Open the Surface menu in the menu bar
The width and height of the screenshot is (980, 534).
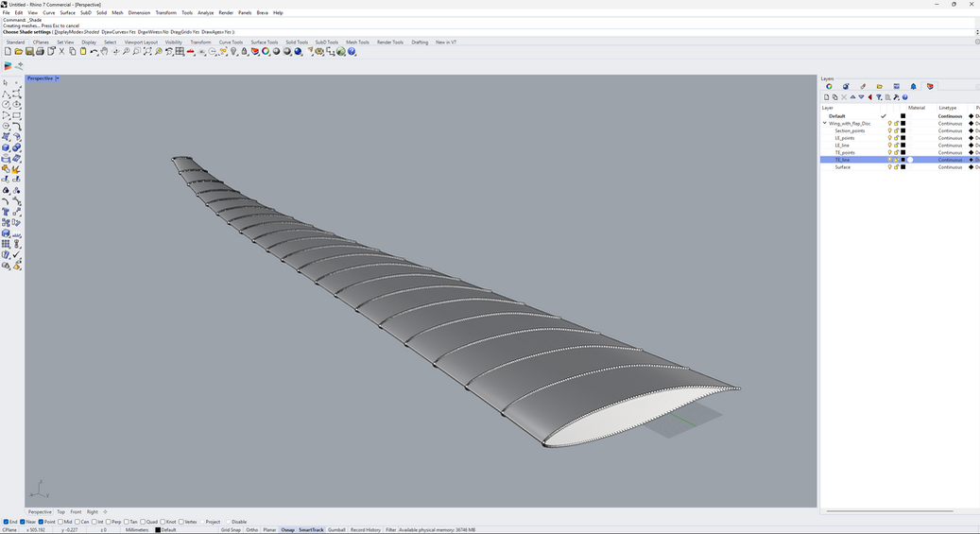pos(67,12)
